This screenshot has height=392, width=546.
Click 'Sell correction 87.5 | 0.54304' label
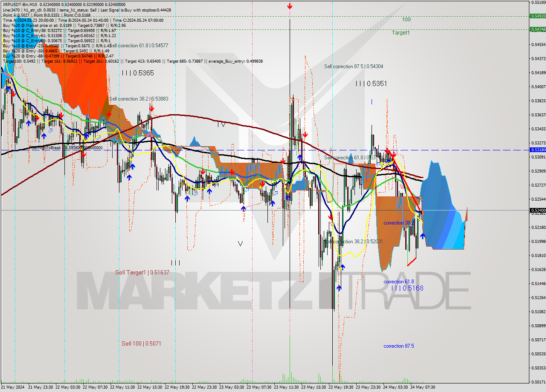click(354, 66)
